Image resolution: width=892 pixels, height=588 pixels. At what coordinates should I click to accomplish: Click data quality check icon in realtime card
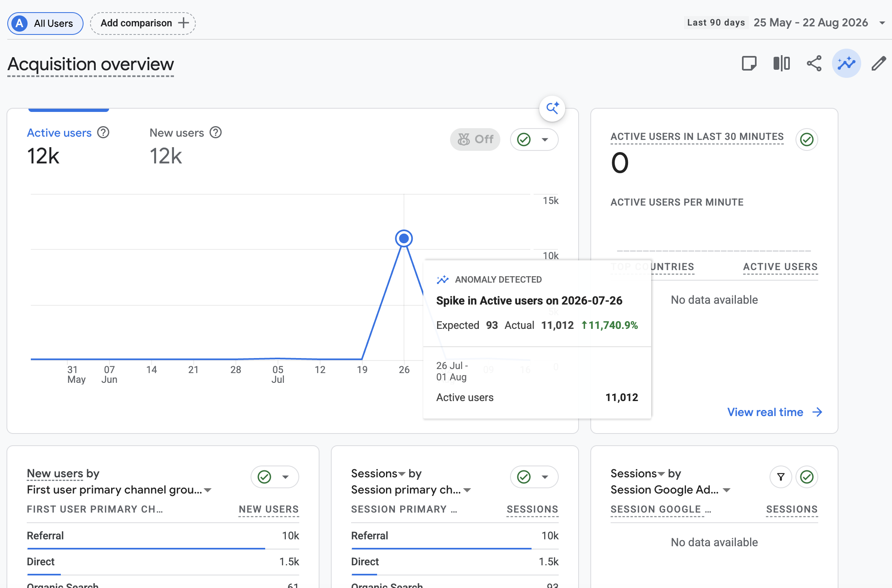click(x=807, y=139)
